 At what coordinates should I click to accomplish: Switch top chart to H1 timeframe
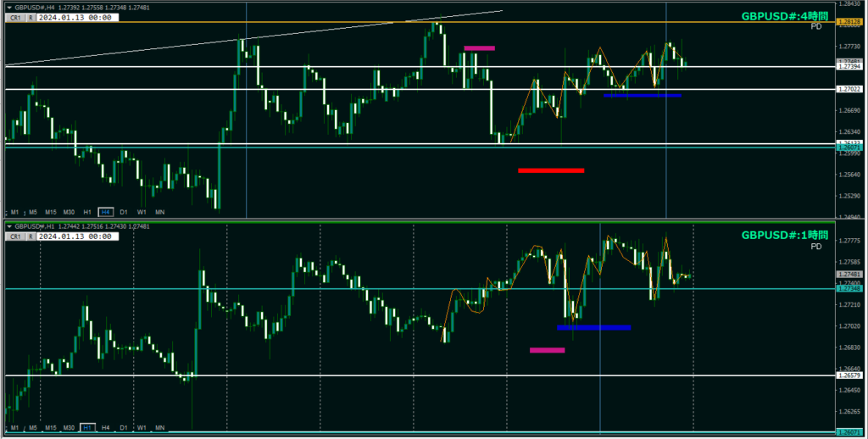pyautogui.click(x=87, y=212)
